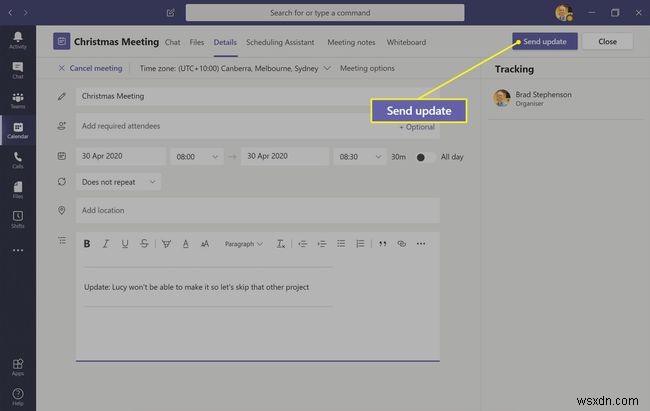
Task: Click the Christmas Meeting title field
Action: pyautogui.click(x=258, y=96)
